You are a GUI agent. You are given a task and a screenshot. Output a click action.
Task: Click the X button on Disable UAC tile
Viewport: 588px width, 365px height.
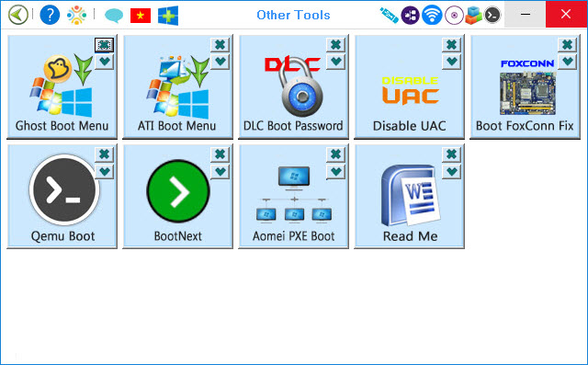tap(451, 45)
